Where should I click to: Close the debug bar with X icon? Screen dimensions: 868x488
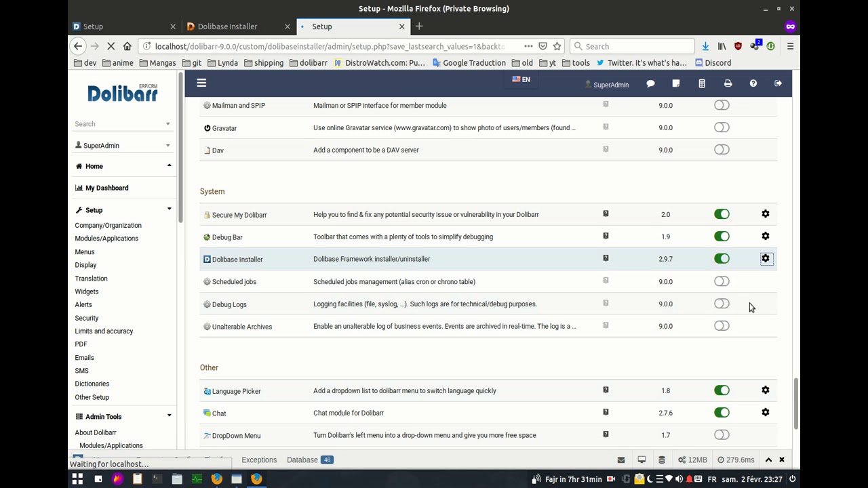(x=781, y=460)
